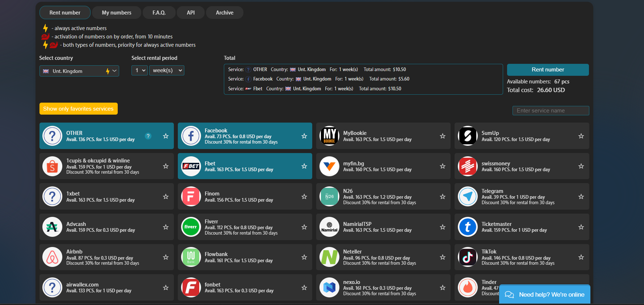Click the swissmoney logo icon
This screenshot has width=644, height=305.
(x=468, y=166)
